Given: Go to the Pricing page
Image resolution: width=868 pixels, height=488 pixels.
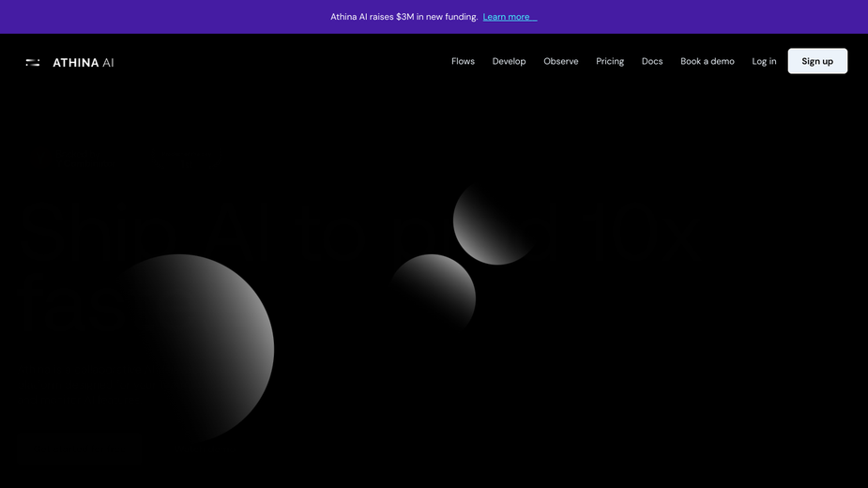Looking at the screenshot, I should [x=610, y=61].
